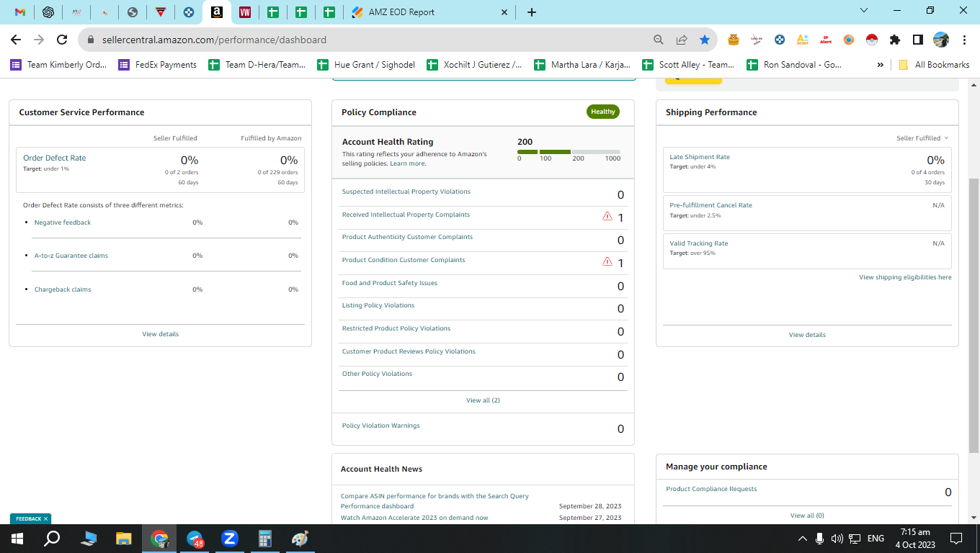Share this page icon
Viewport: 980px width, 553px height.
682,40
